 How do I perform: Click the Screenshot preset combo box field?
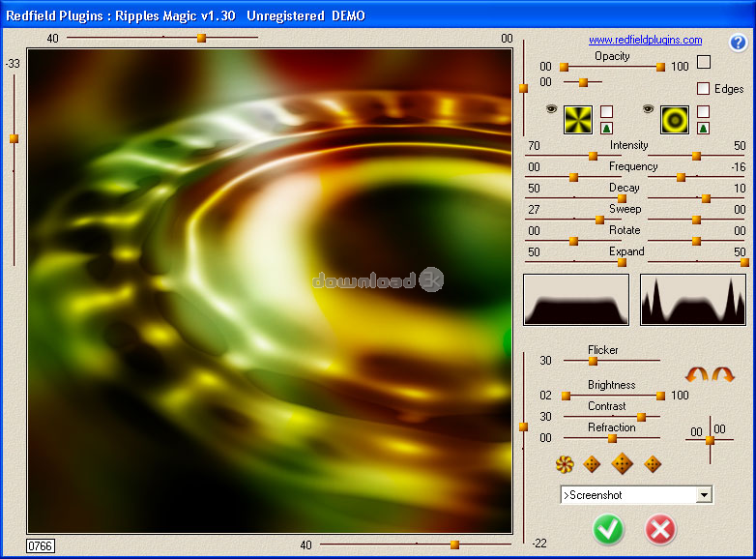pos(628,495)
